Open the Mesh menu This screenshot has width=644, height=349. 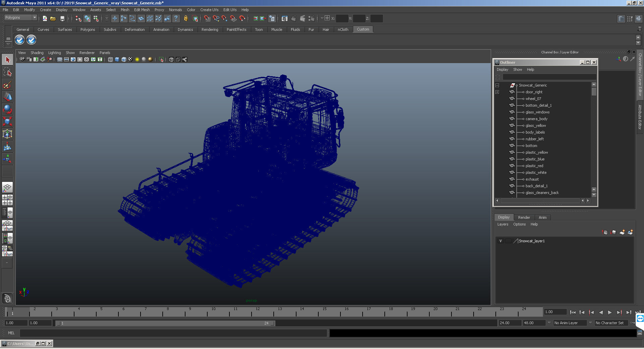125,10
